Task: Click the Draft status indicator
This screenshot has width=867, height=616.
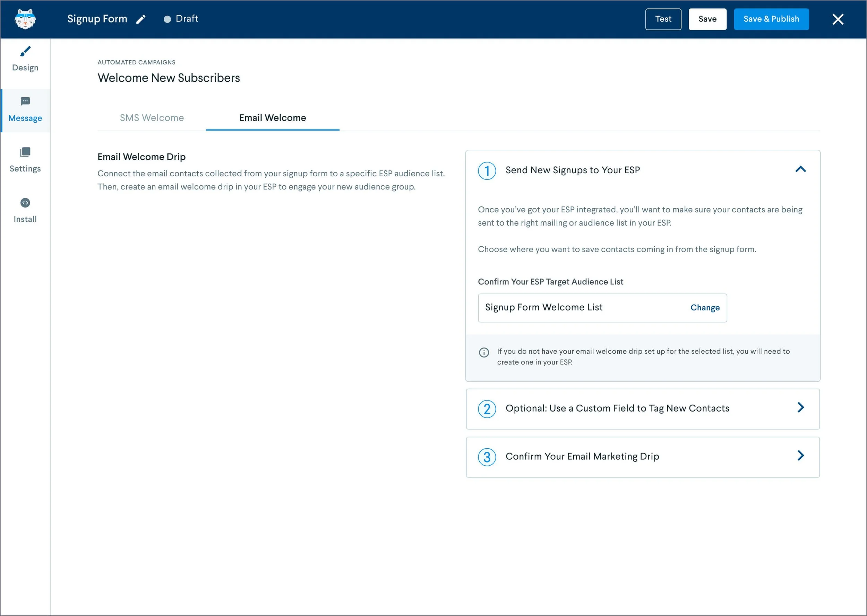Action: coord(181,19)
